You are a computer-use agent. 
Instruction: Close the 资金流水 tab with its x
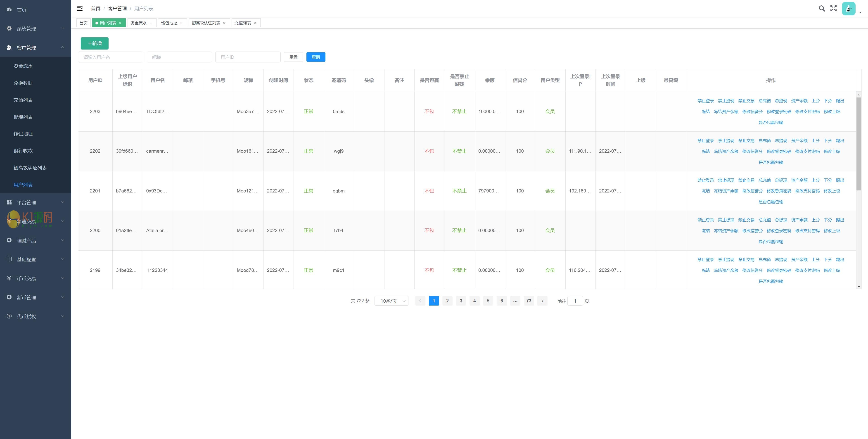click(x=151, y=23)
